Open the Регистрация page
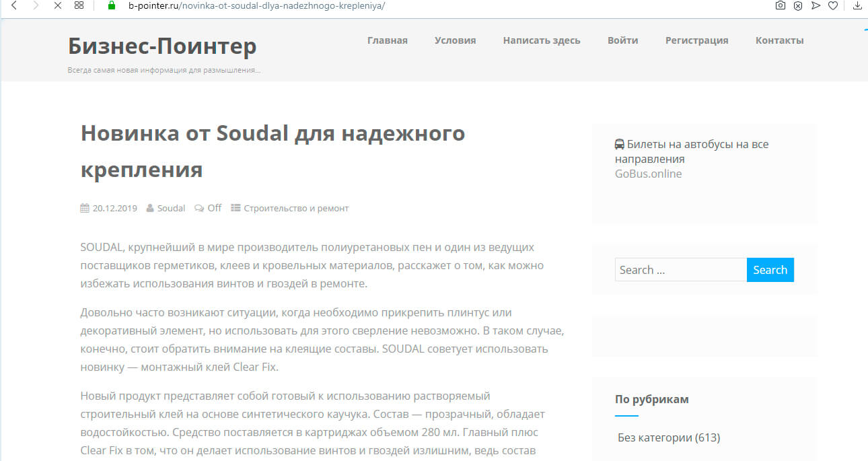The width and height of the screenshot is (868, 461). (x=697, y=40)
